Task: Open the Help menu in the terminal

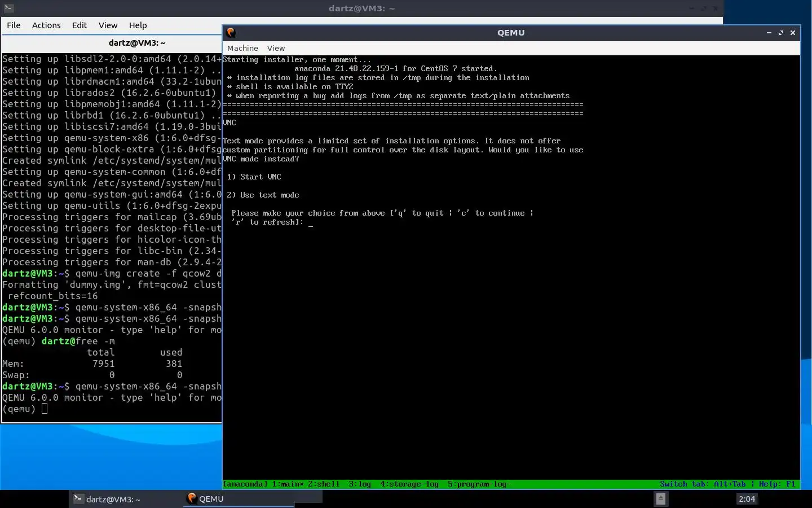Action: [138, 25]
